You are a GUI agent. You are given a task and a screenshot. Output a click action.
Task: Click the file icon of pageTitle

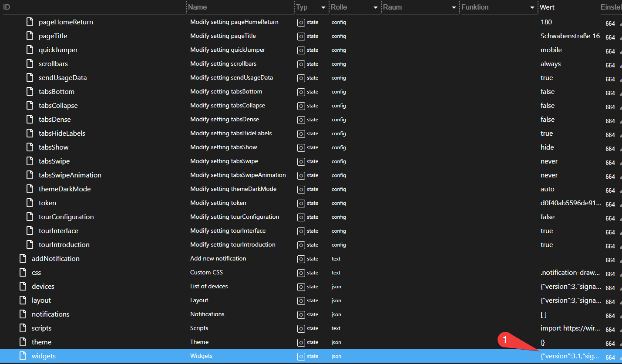[30, 36]
